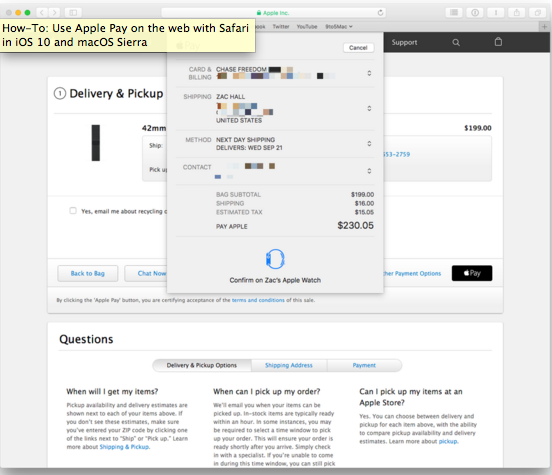Click the Delivery & Pickup heading

(116, 94)
